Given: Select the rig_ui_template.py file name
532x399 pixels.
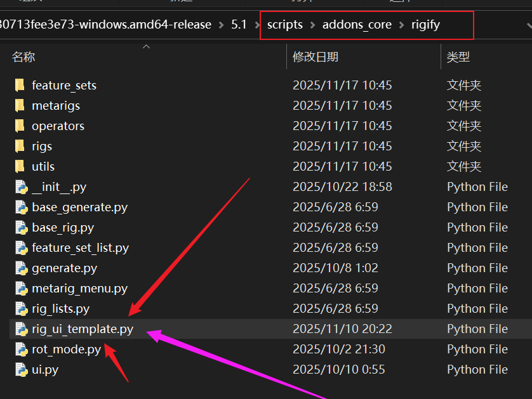Looking at the screenshot, I should pyautogui.click(x=83, y=329).
